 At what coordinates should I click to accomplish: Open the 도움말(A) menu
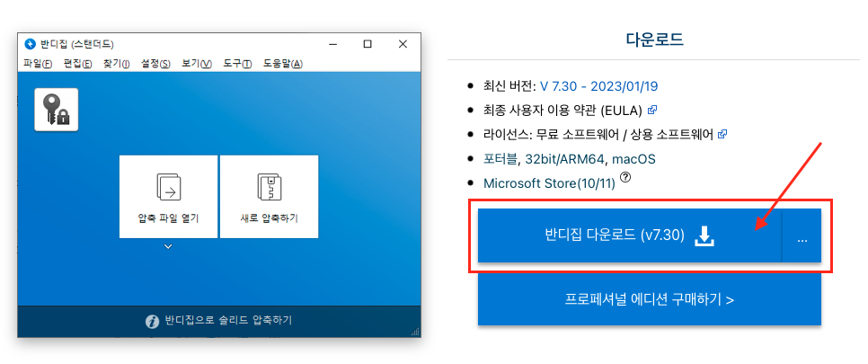[283, 64]
